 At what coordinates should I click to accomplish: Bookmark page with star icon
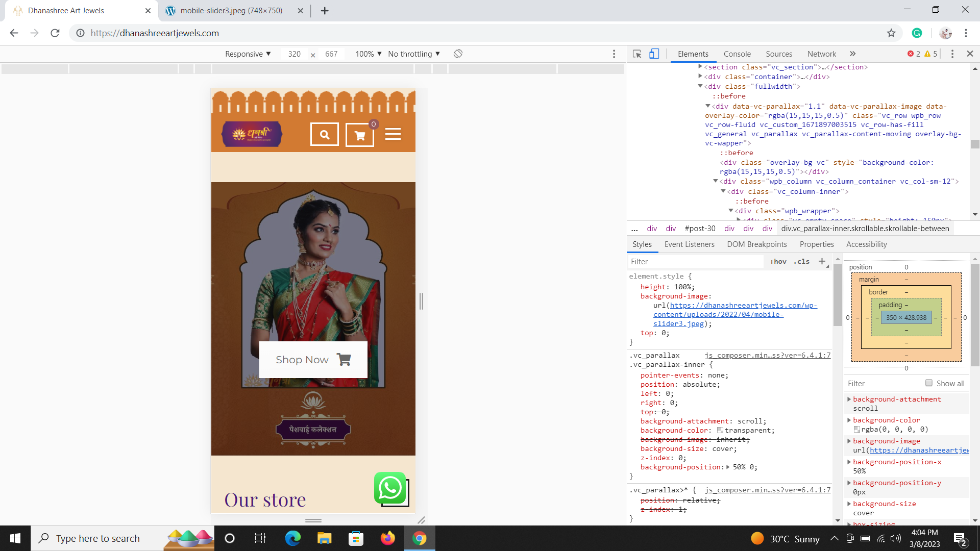[x=891, y=33]
